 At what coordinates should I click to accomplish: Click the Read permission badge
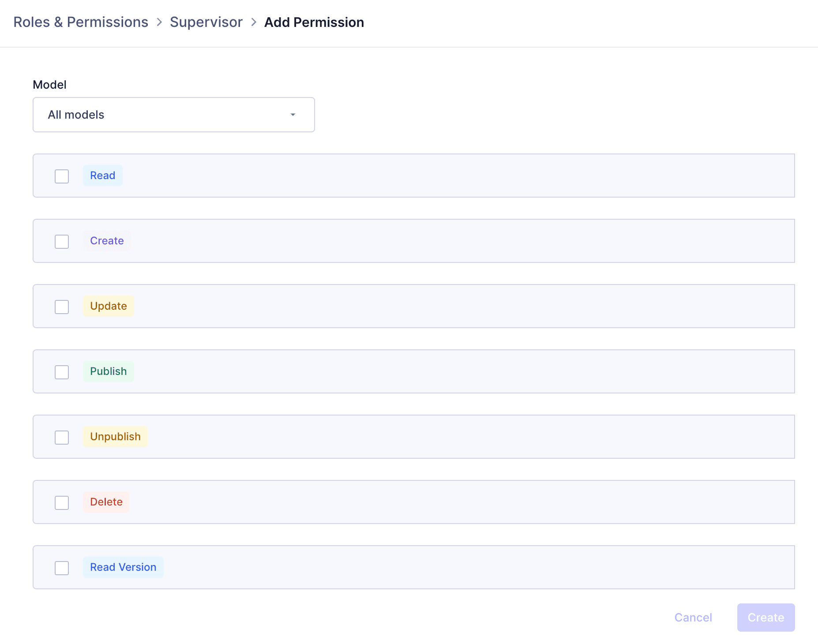pyautogui.click(x=103, y=176)
